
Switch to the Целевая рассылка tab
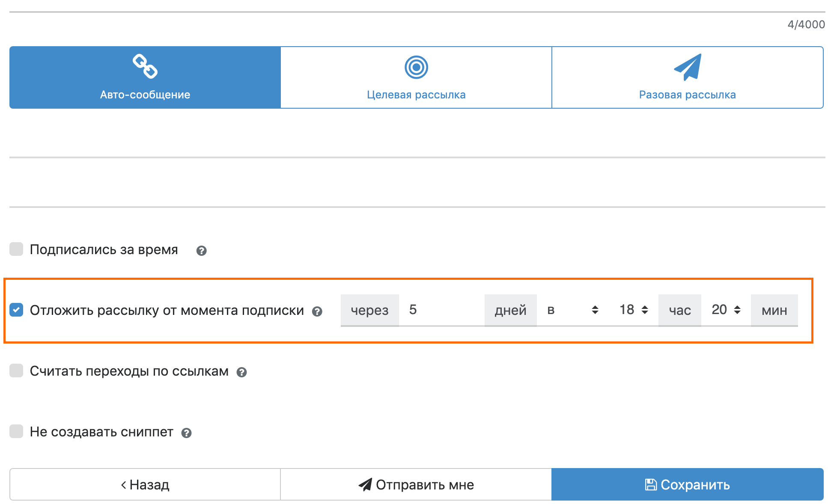[x=416, y=77]
